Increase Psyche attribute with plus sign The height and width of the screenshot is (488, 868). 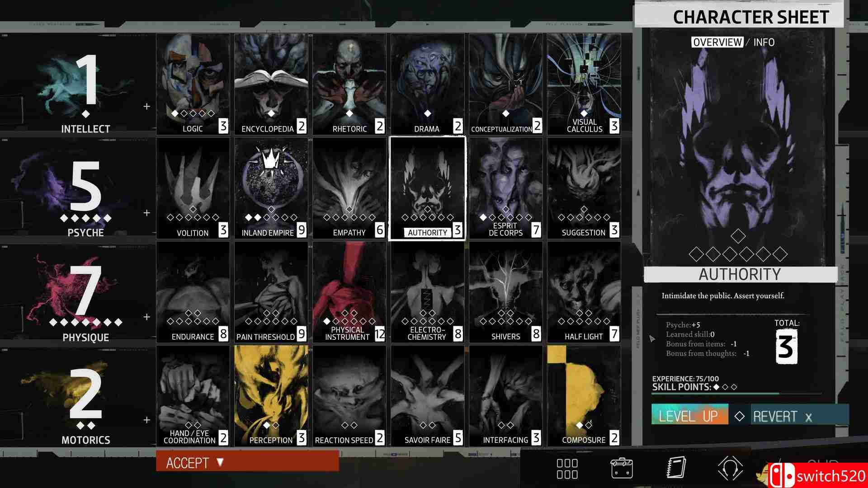[x=146, y=213]
